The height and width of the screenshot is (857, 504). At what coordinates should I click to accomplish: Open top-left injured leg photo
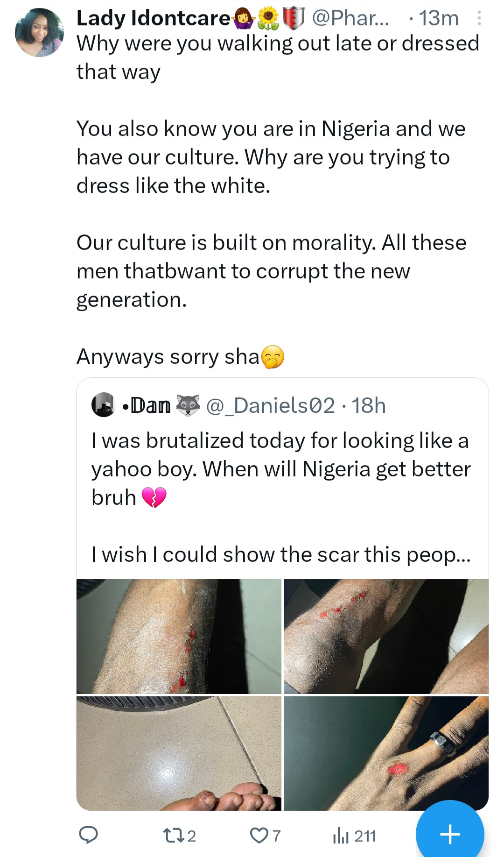(x=179, y=636)
